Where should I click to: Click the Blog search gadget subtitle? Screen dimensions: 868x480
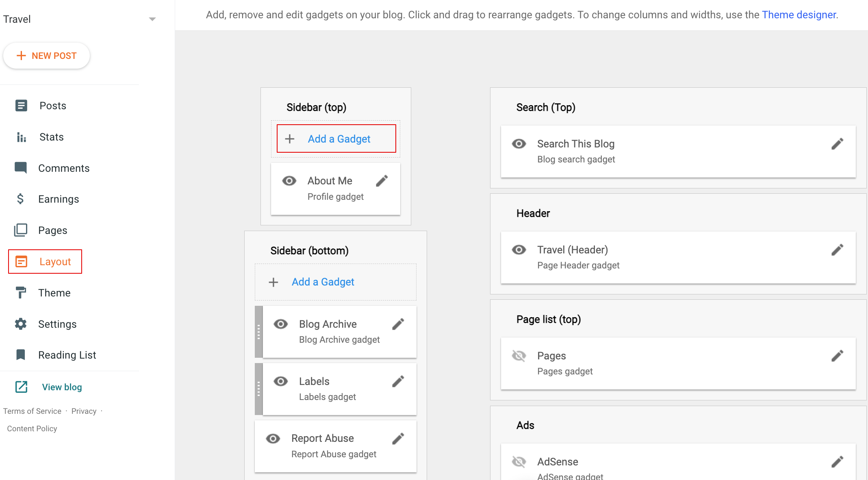pos(576,159)
